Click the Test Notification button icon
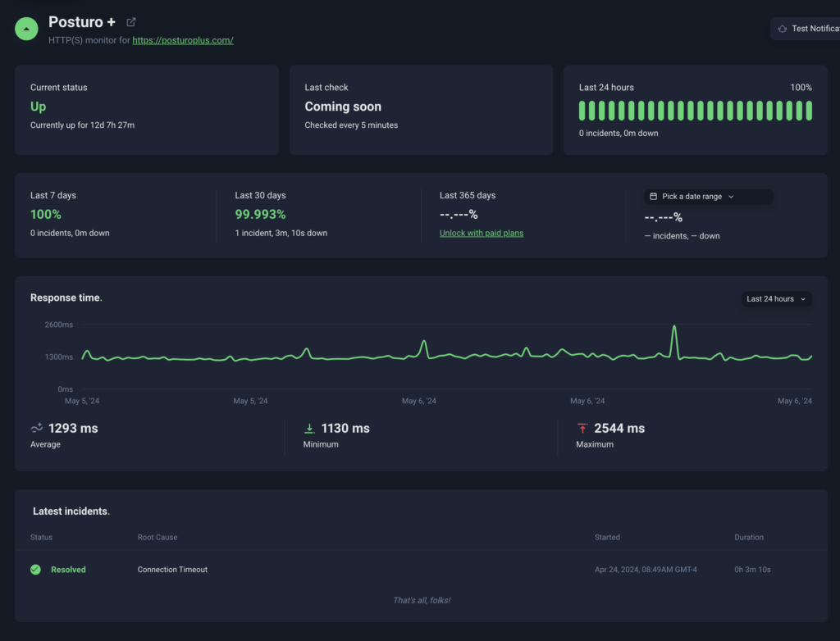840x641 pixels. [782, 29]
